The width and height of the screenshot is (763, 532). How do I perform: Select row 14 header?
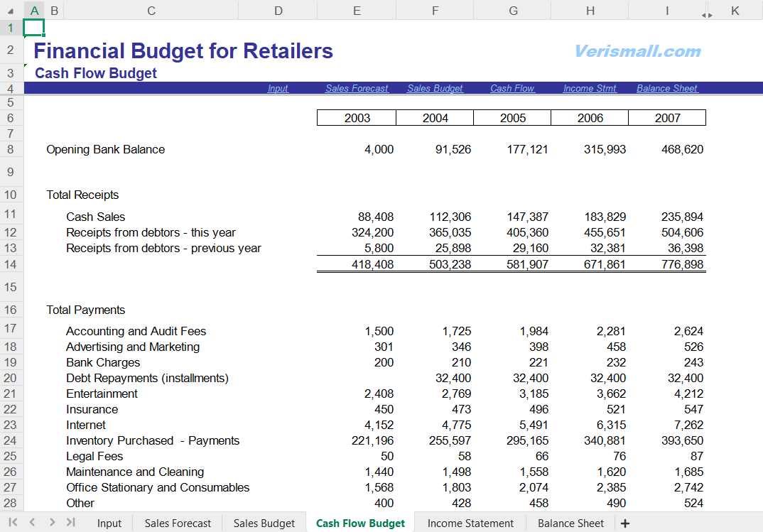(x=11, y=264)
